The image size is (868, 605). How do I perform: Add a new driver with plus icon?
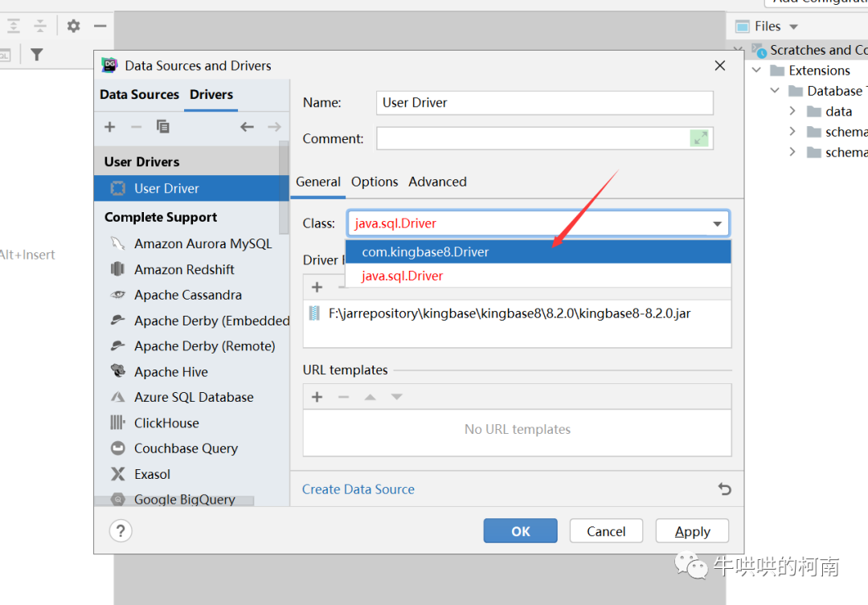pyautogui.click(x=109, y=127)
